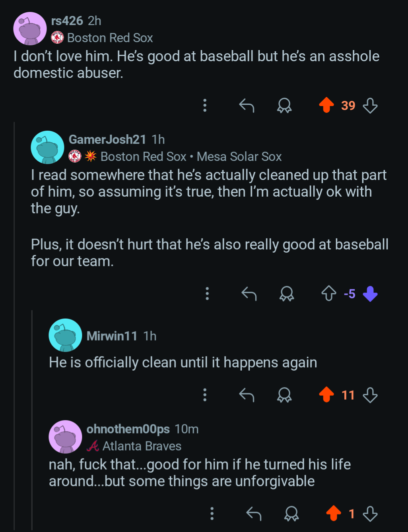Toggle downvote on GamerJosh21's comment
Image resolution: width=408 pixels, height=532 pixels.
pos(370,294)
